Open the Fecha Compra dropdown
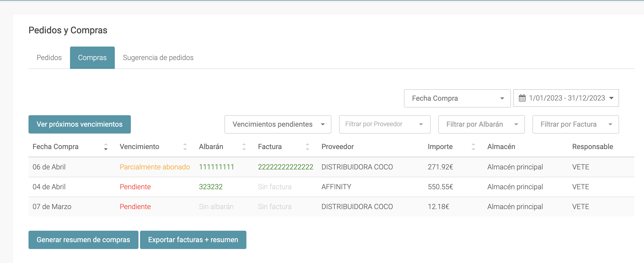The image size is (644, 263). pos(457,98)
